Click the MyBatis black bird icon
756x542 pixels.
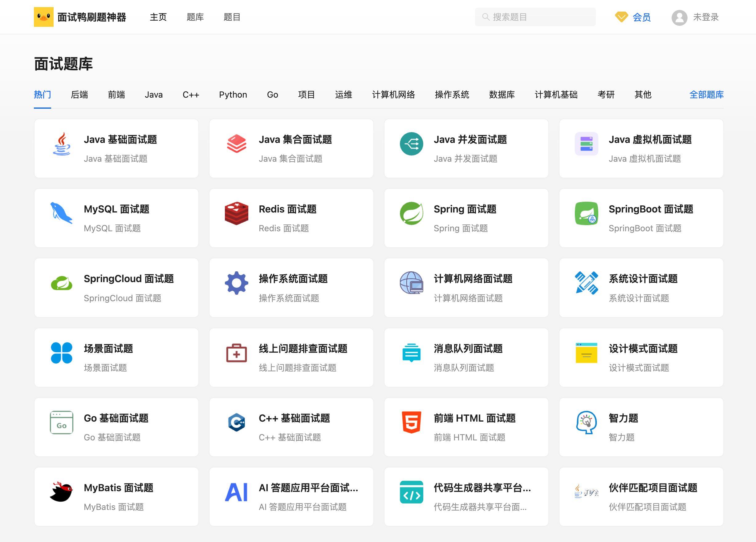(x=62, y=492)
